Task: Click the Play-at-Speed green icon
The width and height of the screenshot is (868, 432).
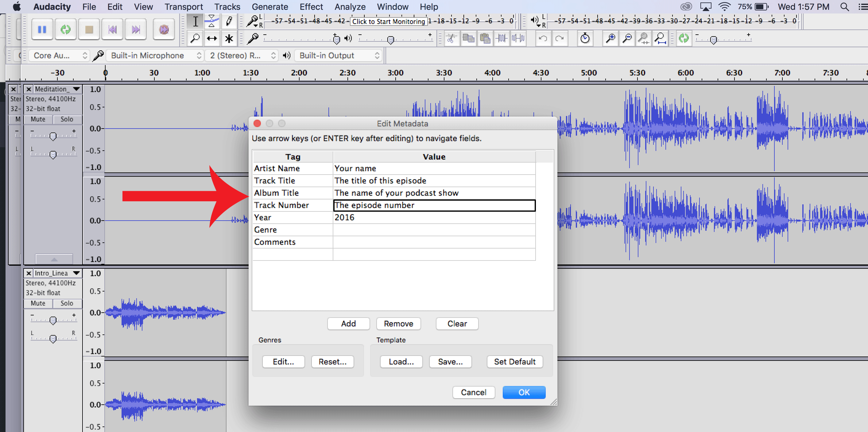Action: pos(684,38)
